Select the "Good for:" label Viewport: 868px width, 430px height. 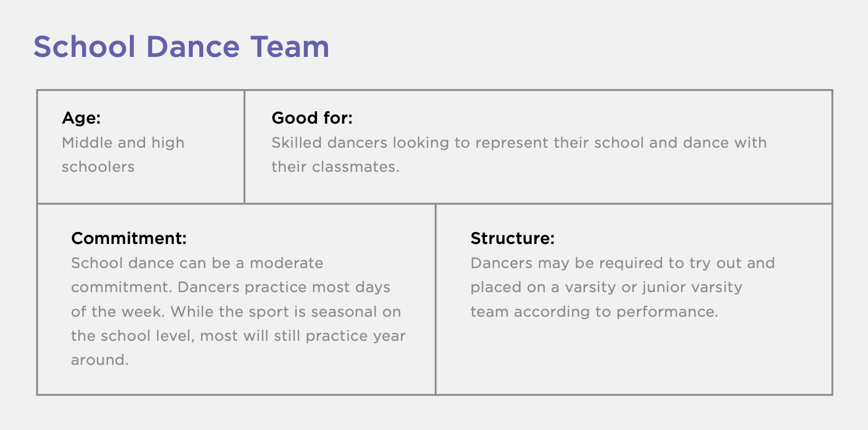click(312, 118)
